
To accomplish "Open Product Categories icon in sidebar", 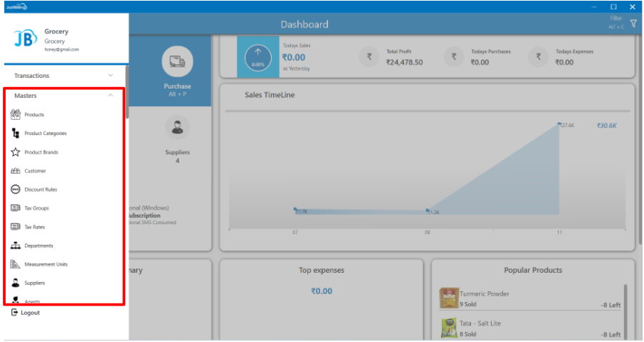I will point(15,134).
